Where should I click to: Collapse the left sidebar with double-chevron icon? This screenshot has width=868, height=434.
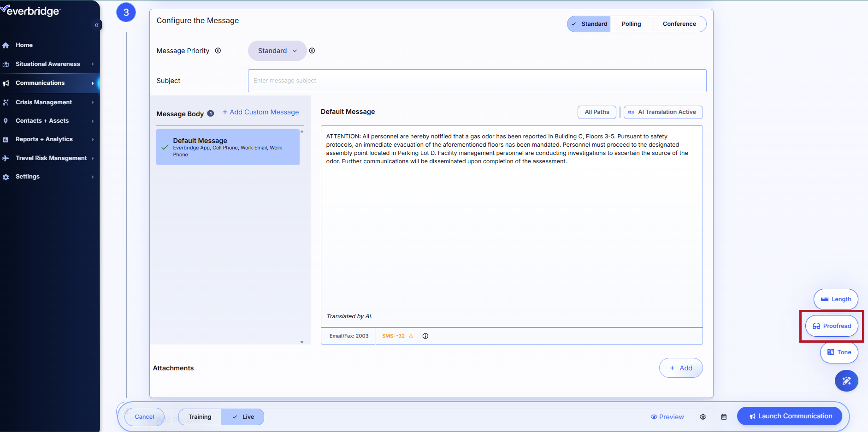coord(96,25)
